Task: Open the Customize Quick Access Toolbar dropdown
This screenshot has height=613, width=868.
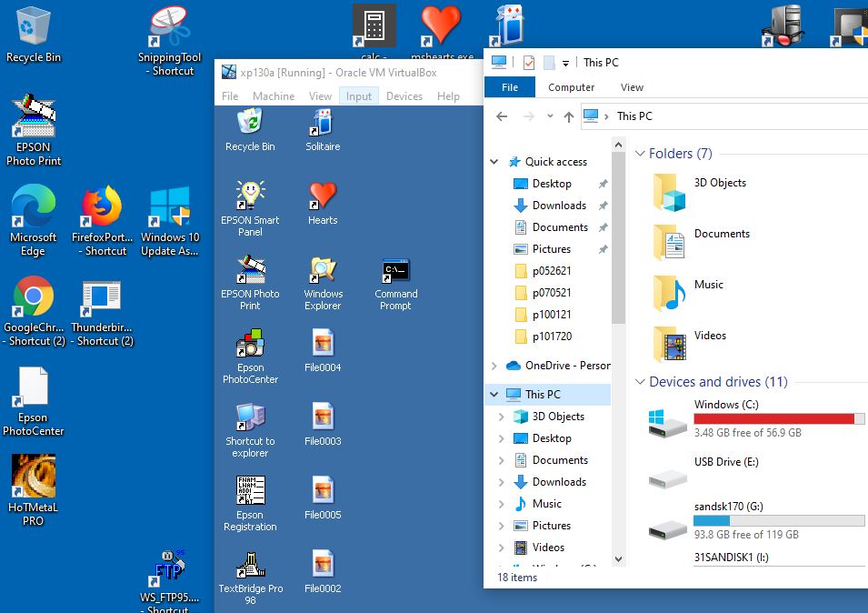Action: (x=565, y=63)
